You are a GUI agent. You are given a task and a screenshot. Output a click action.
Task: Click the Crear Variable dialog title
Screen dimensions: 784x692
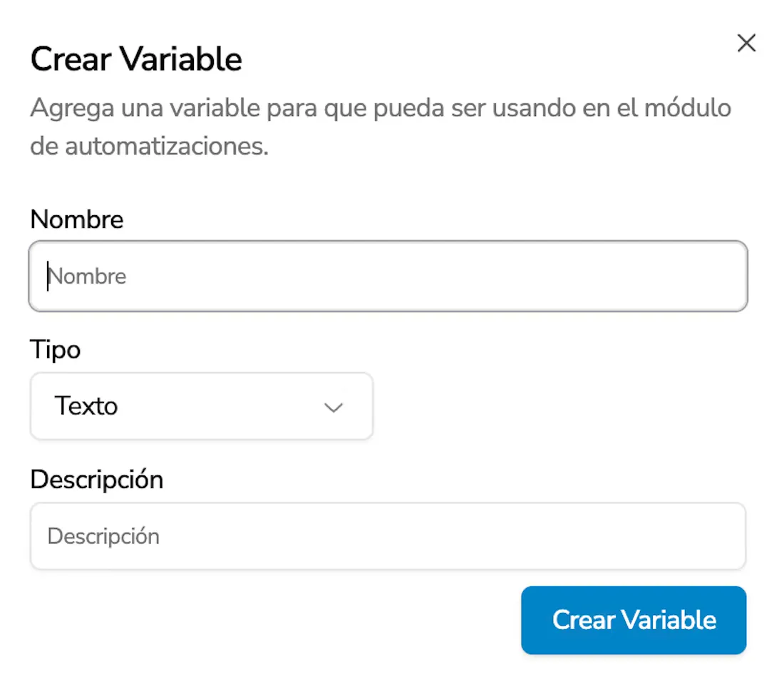(x=135, y=58)
